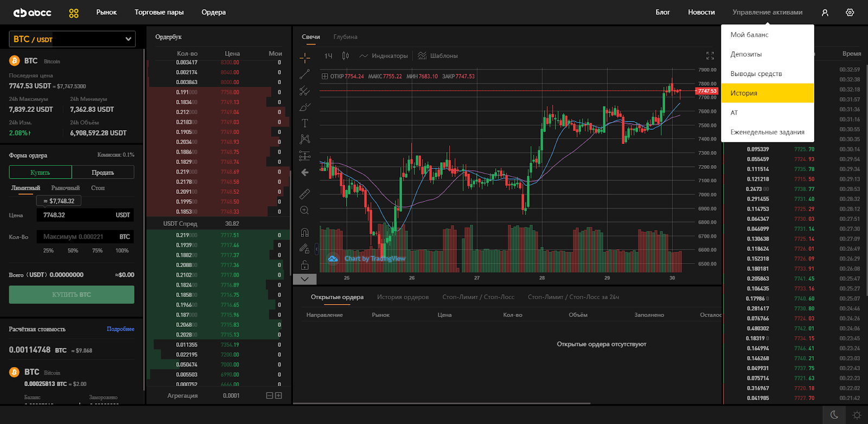Open the Блог link
The image size is (868, 424).
(x=663, y=12)
